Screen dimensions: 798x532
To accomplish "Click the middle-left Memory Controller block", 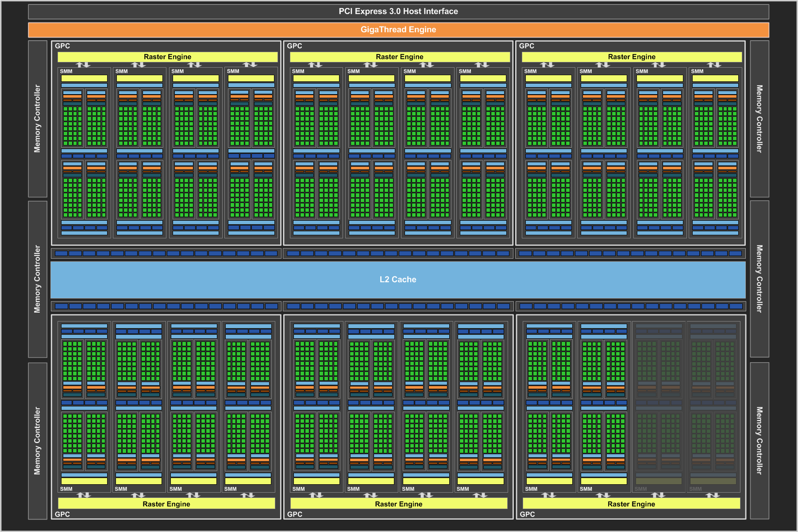I will click(38, 279).
